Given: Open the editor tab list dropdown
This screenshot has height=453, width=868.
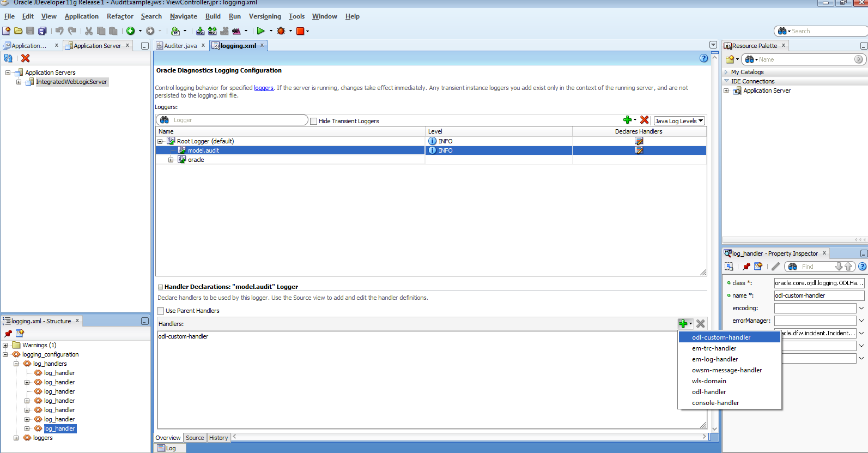Looking at the screenshot, I should coord(713,45).
